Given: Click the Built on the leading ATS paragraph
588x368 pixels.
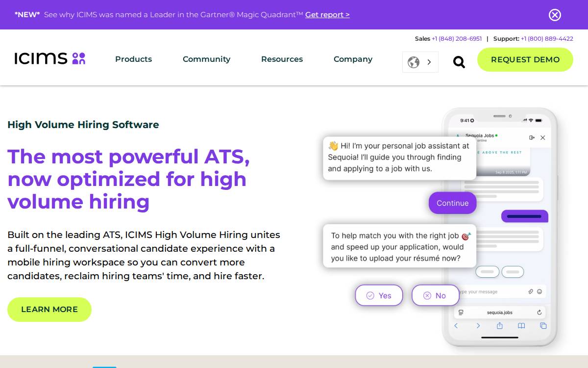Looking at the screenshot, I should [144, 256].
